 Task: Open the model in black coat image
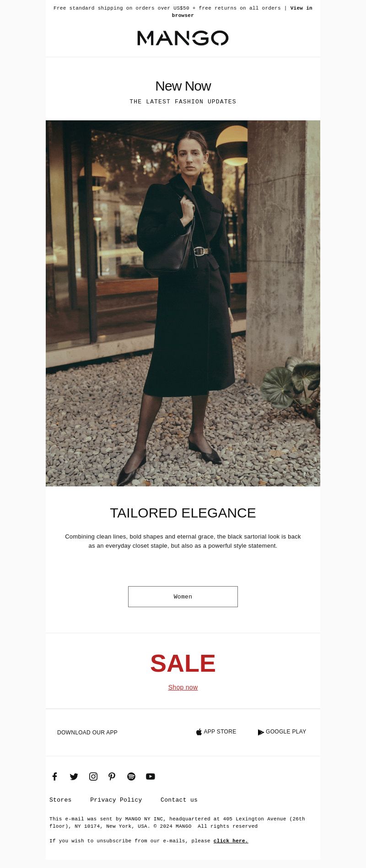(183, 303)
